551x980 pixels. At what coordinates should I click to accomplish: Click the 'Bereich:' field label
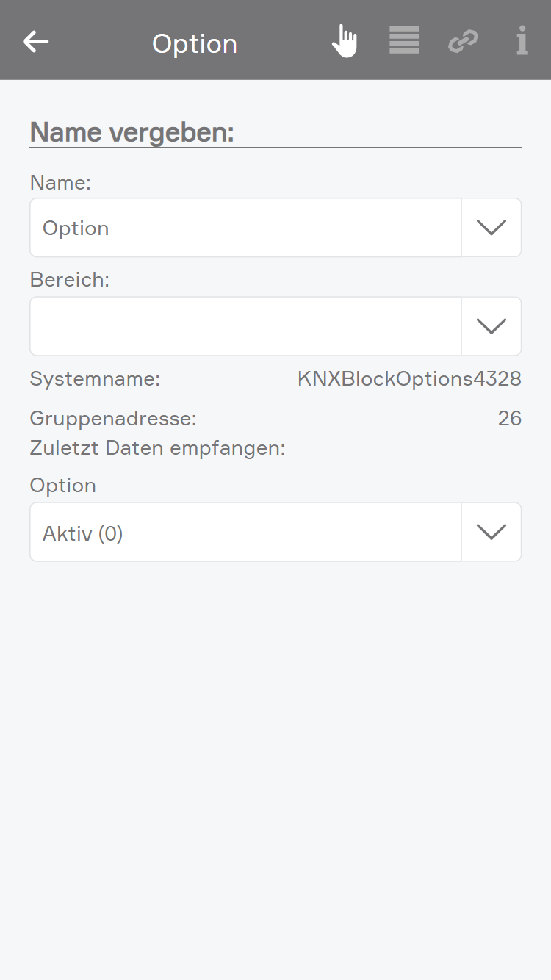(69, 279)
